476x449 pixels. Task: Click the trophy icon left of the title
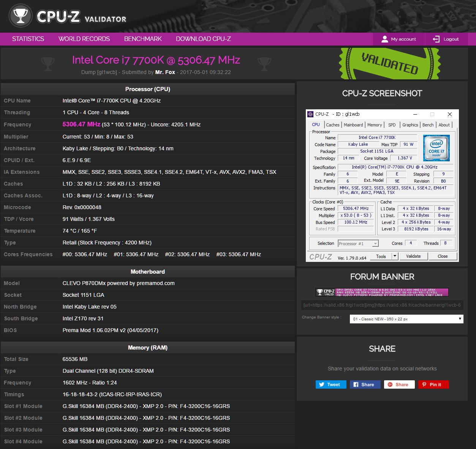click(x=48, y=64)
